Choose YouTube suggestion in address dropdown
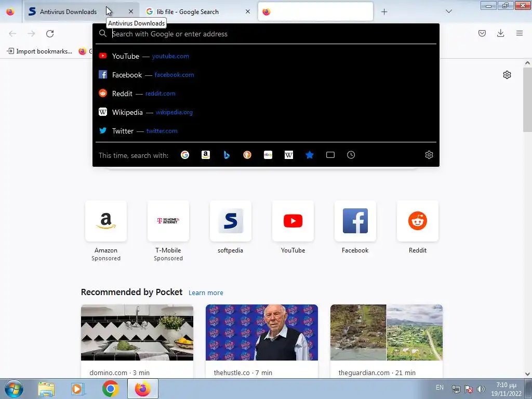This screenshot has height=399, width=532. tap(266, 56)
